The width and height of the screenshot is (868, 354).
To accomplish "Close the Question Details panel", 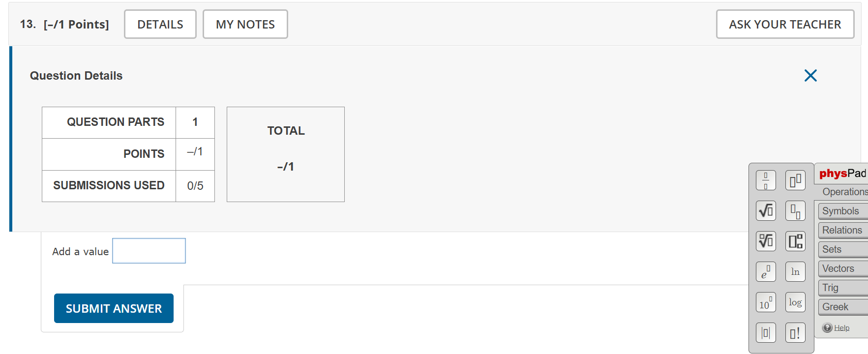I will 810,75.
